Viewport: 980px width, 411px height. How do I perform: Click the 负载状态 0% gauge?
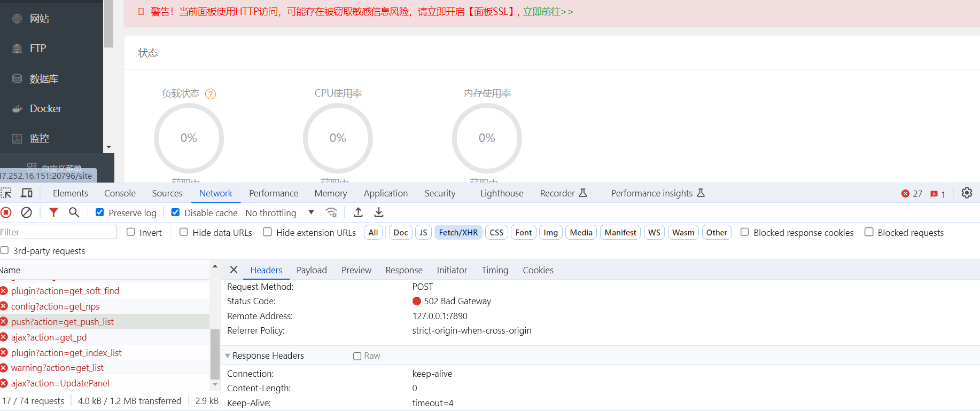(x=189, y=138)
